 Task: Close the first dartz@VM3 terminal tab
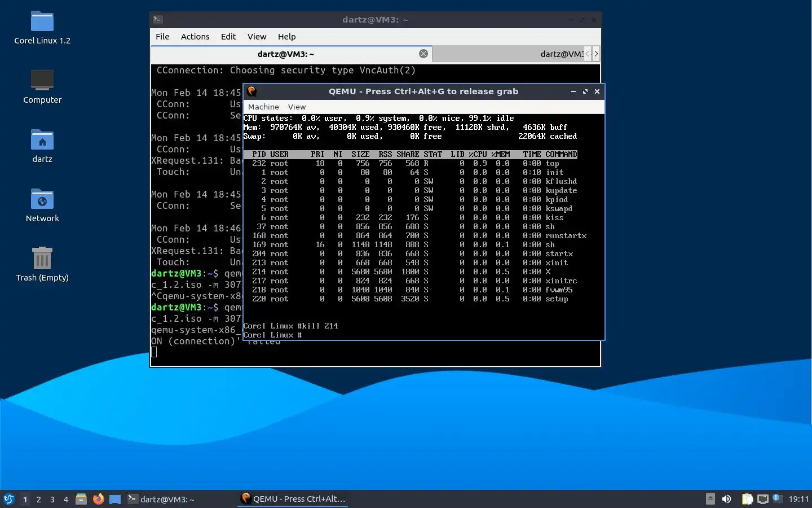[x=423, y=54]
